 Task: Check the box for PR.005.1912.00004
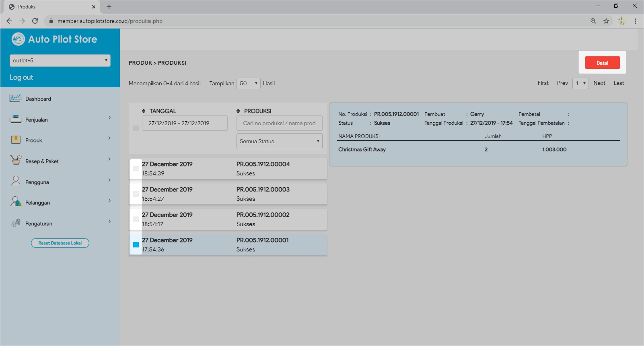click(x=136, y=169)
